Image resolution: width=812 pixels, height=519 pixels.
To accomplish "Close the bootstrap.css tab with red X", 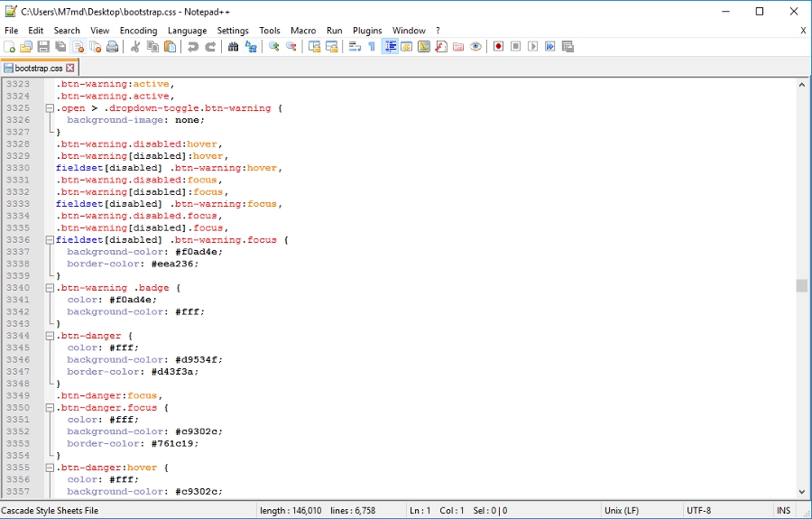I will tap(69, 68).
